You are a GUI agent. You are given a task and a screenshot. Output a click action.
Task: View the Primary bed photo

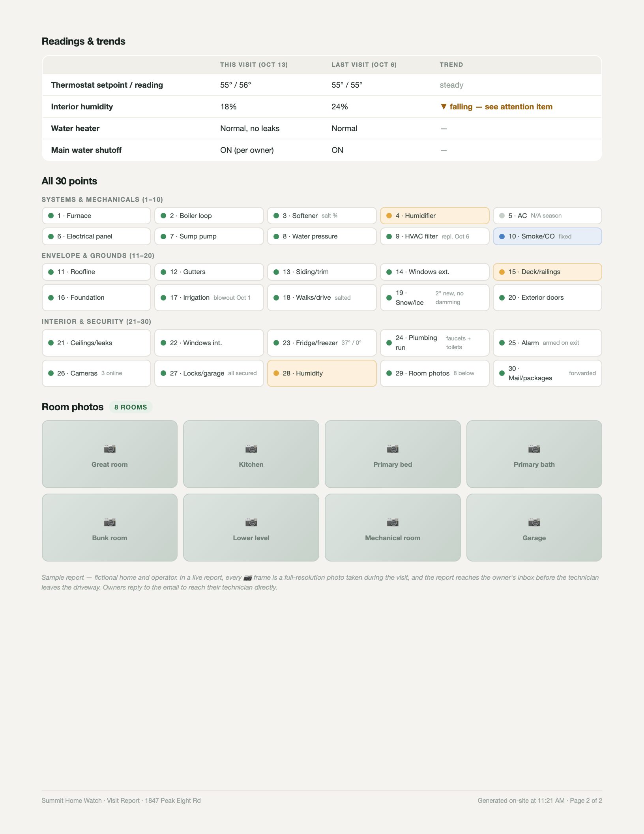click(393, 454)
